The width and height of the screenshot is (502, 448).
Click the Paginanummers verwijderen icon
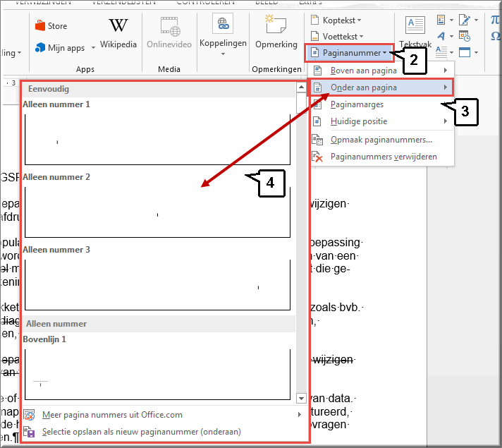coord(317,157)
